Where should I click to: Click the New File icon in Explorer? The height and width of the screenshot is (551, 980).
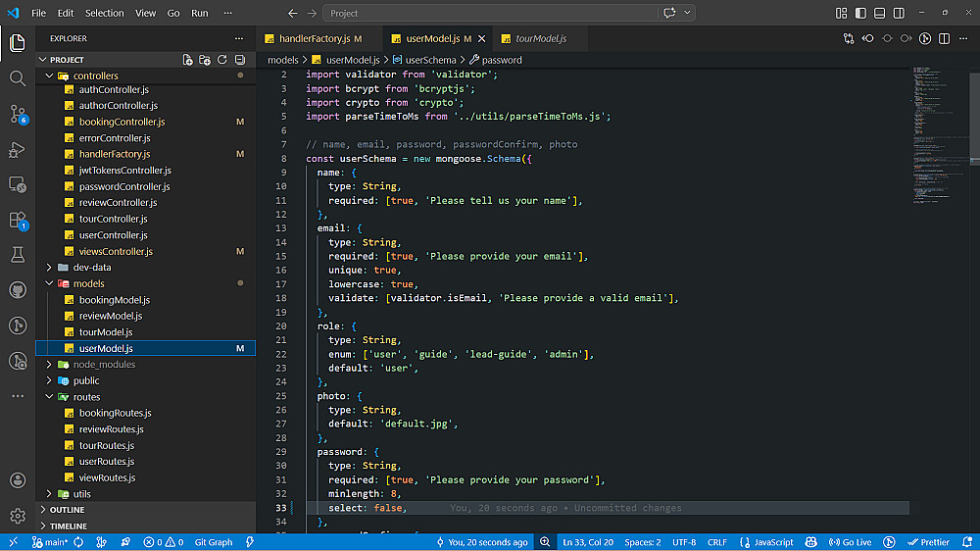pos(187,60)
